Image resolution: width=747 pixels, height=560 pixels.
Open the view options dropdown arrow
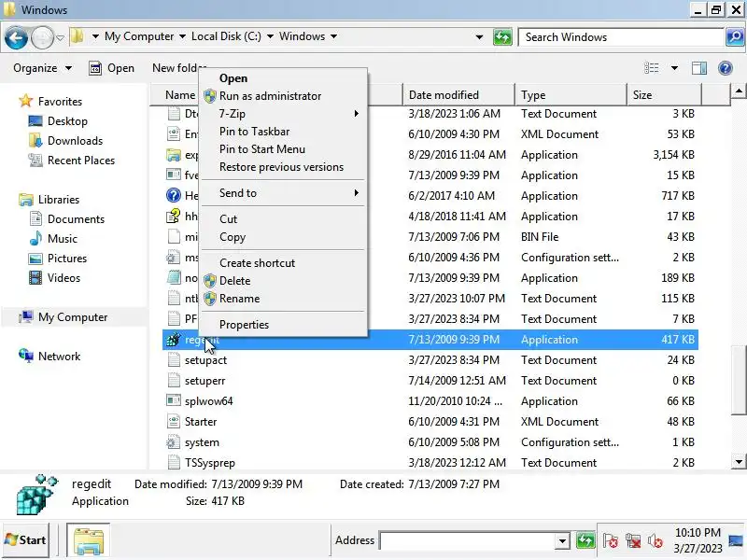pyautogui.click(x=674, y=68)
